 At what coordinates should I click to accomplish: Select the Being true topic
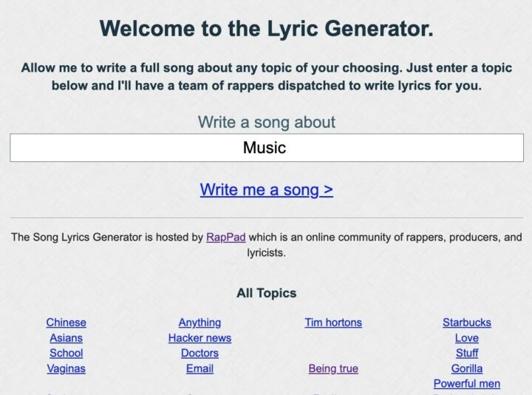333,368
